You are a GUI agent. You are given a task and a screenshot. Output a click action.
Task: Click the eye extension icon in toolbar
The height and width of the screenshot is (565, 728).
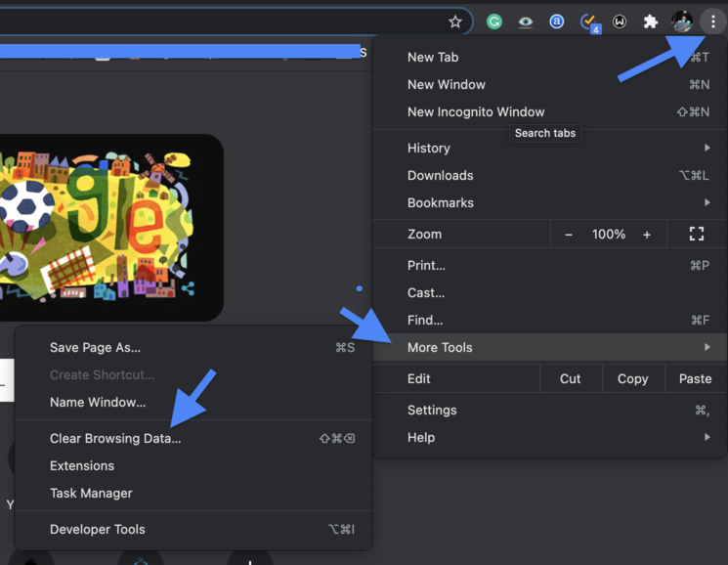pyautogui.click(x=525, y=22)
